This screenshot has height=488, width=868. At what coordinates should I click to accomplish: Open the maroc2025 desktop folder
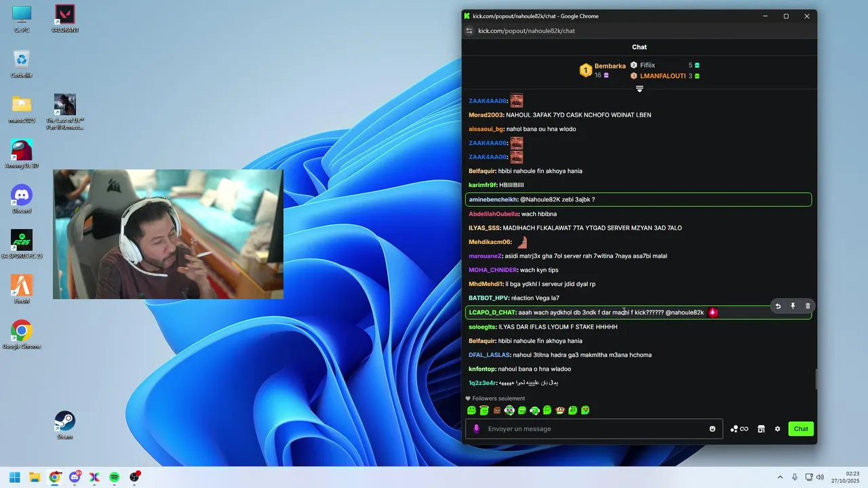(22, 108)
